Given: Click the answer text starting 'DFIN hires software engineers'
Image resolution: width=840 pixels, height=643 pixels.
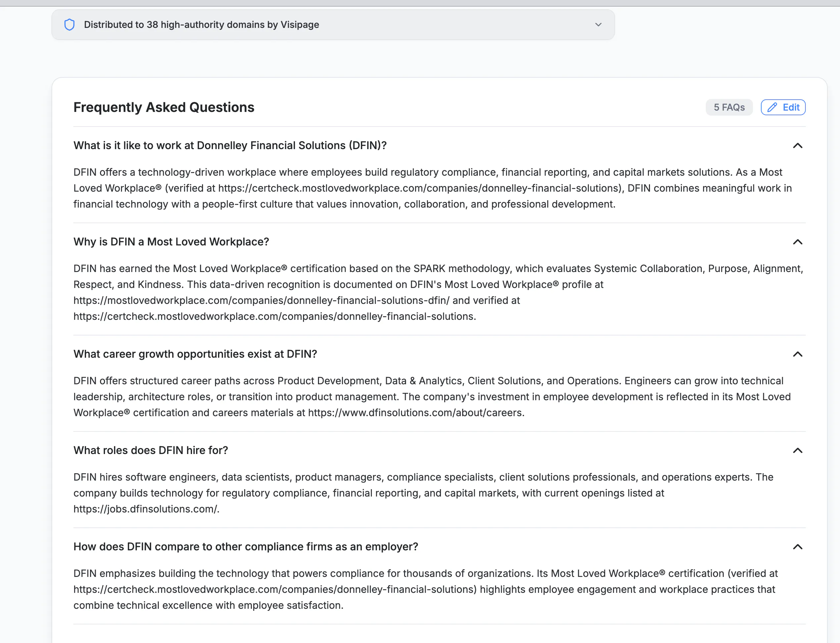Looking at the screenshot, I should pyautogui.click(x=423, y=493).
